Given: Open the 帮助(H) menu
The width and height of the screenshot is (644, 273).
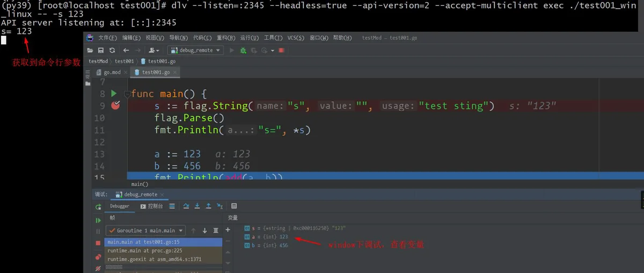Looking at the screenshot, I should point(342,38).
